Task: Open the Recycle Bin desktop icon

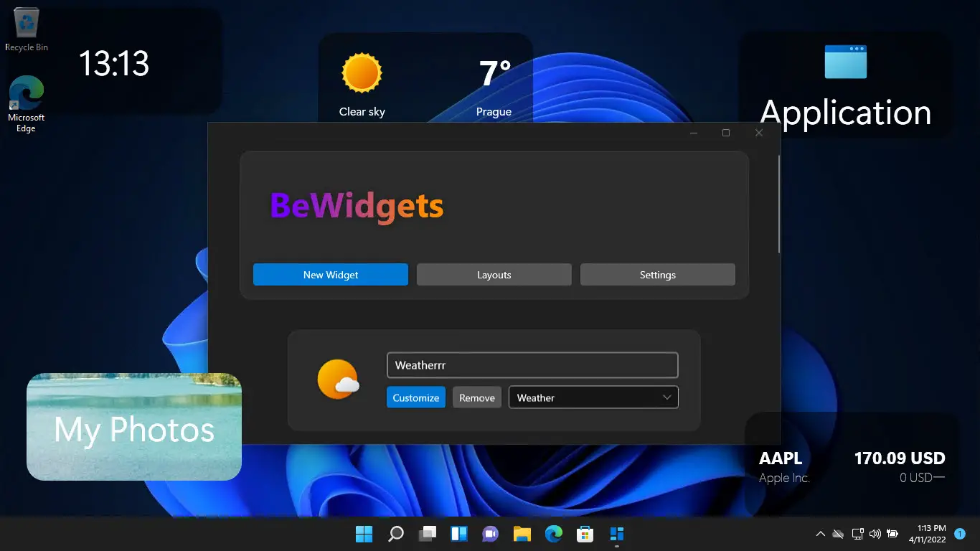Action: click(27, 31)
